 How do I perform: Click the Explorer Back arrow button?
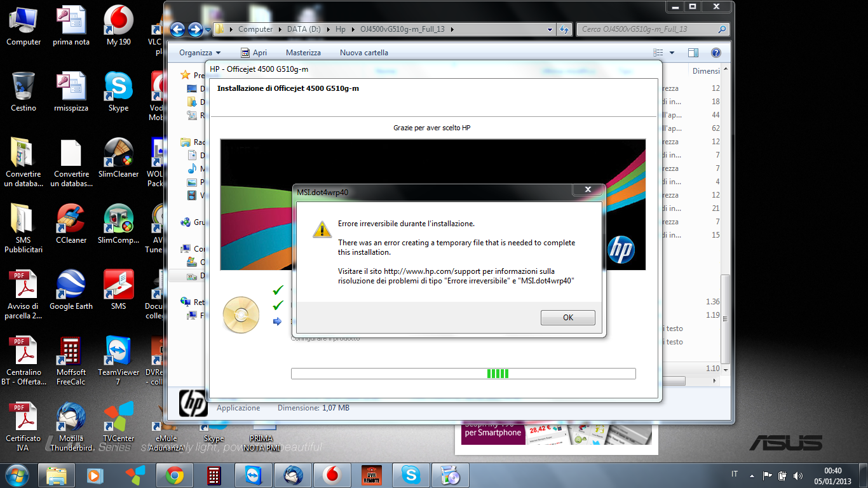point(177,29)
